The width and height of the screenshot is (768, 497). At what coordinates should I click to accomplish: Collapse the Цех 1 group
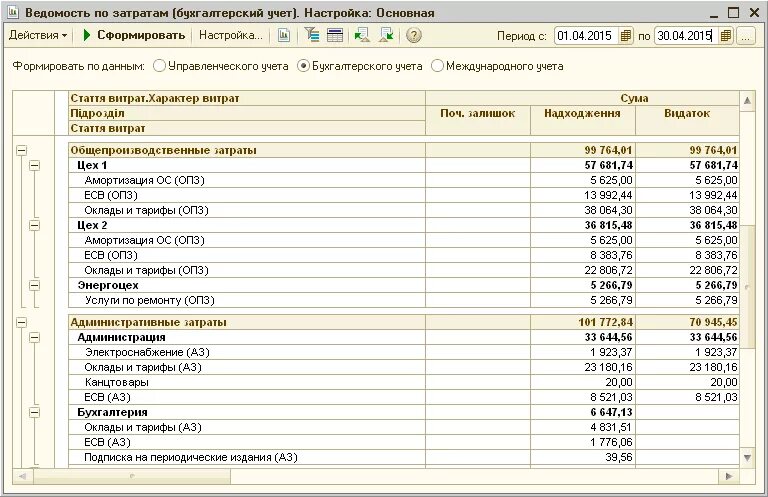pyautogui.click(x=34, y=166)
